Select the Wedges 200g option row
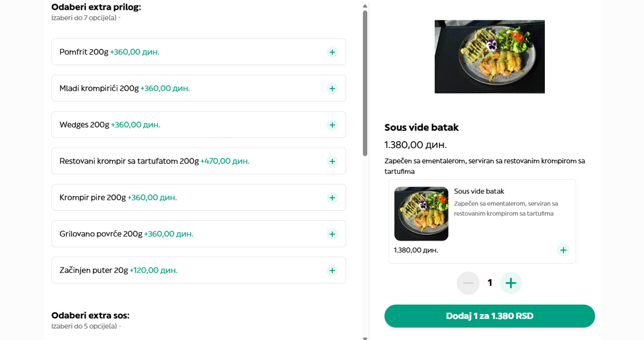This screenshot has height=340, width=644. [x=188, y=125]
